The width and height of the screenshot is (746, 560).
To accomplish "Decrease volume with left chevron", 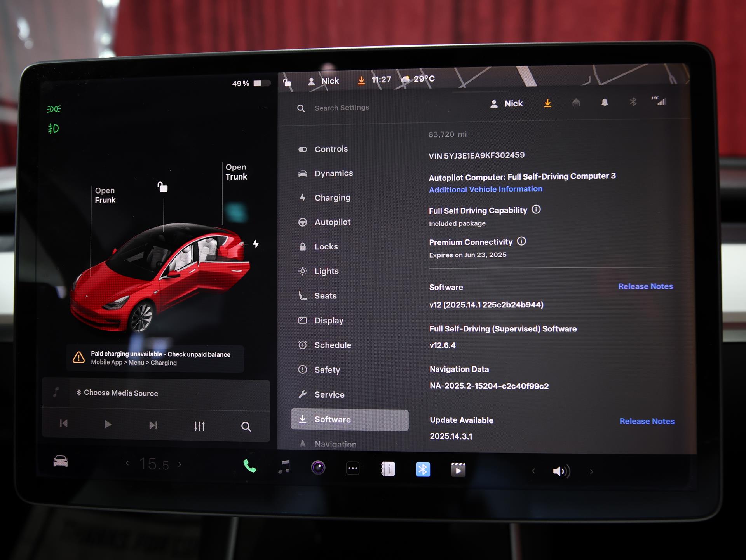I will 533,471.
